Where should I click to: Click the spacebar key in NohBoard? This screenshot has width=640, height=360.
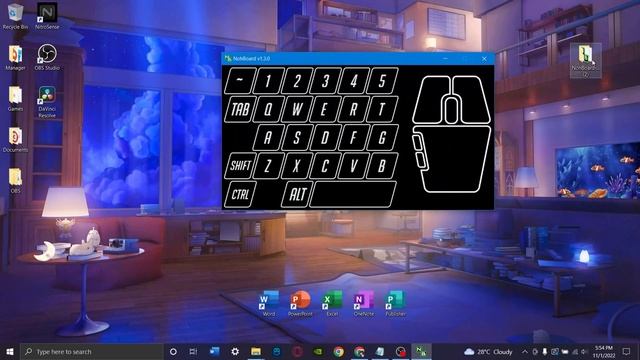(x=353, y=194)
